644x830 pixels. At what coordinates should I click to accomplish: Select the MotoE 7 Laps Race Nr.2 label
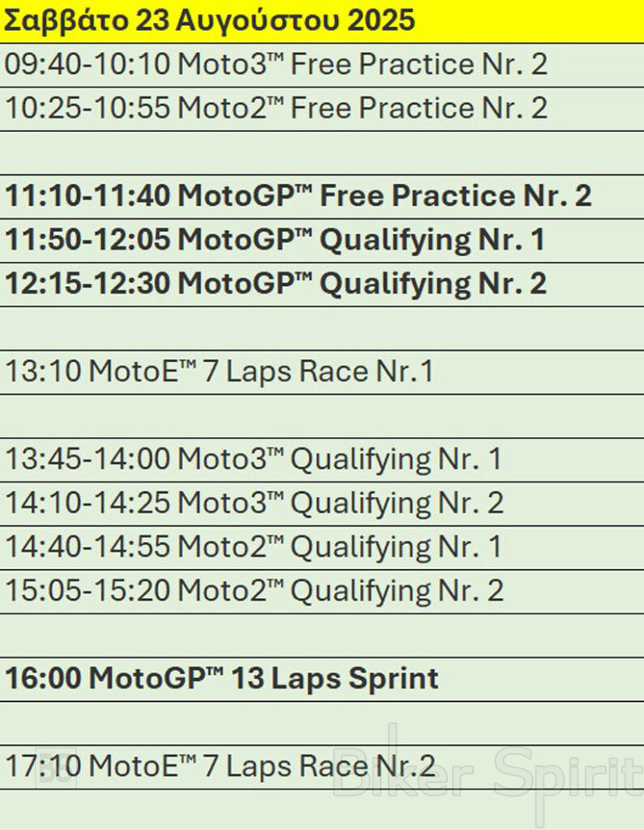tap(262, 766)
